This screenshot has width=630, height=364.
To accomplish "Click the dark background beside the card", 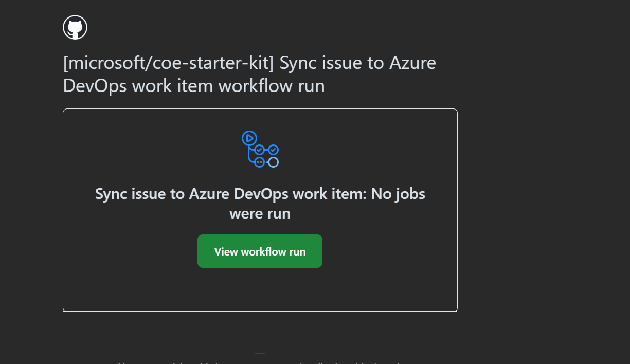I will 540,206.
